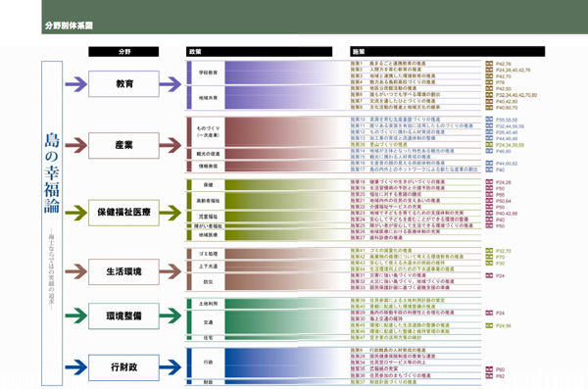Click the 島の幸福論 vertical title
Image resolution: width=588 pixels, height=389 pixels.
(52, 172)
